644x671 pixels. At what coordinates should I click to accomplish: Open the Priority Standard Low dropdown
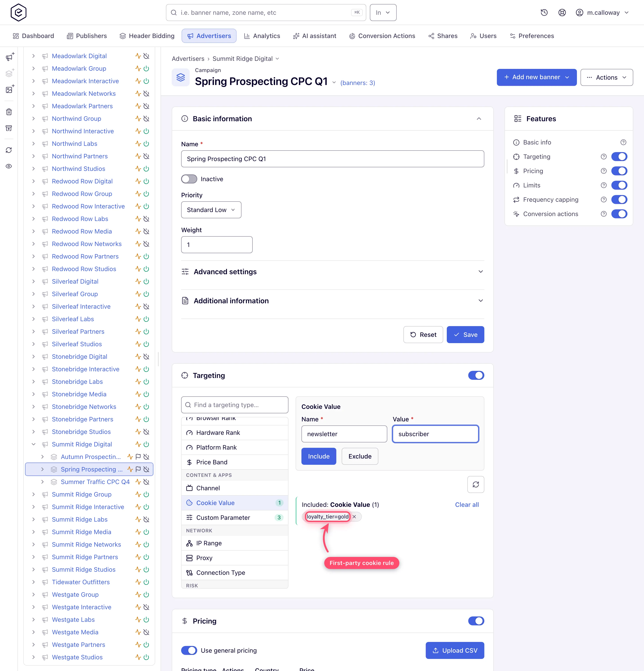point(211,210)
